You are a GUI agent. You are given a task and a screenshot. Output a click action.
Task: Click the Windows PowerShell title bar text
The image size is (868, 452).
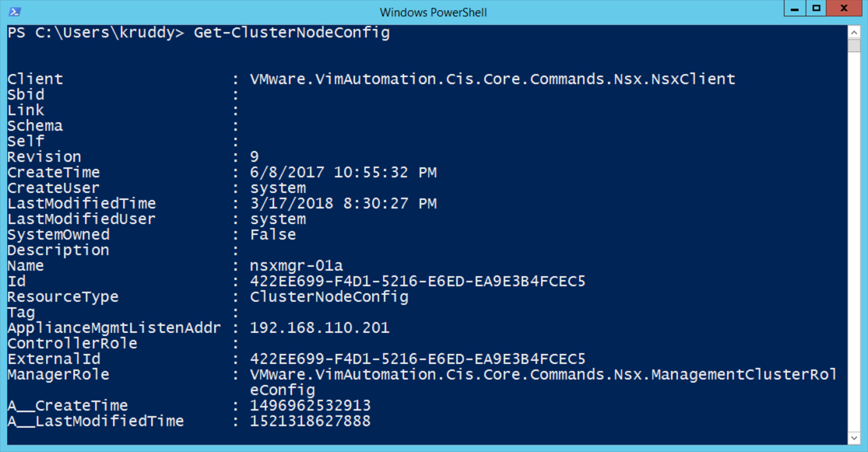click(433, 12)
